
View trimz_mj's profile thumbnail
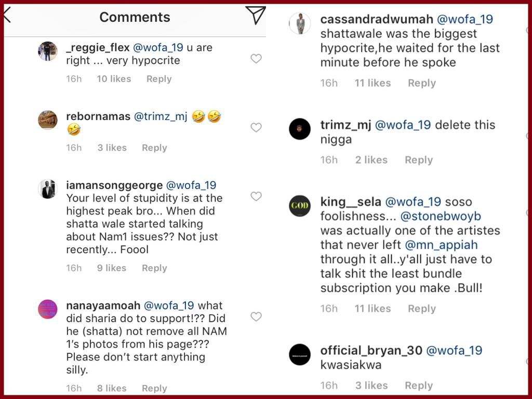tap(300, 129)
